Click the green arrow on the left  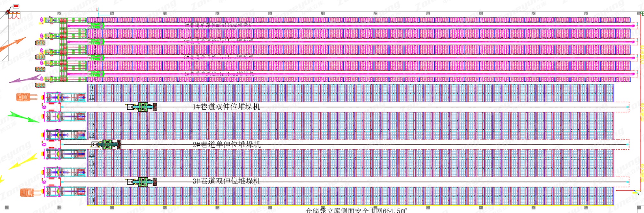24,116
